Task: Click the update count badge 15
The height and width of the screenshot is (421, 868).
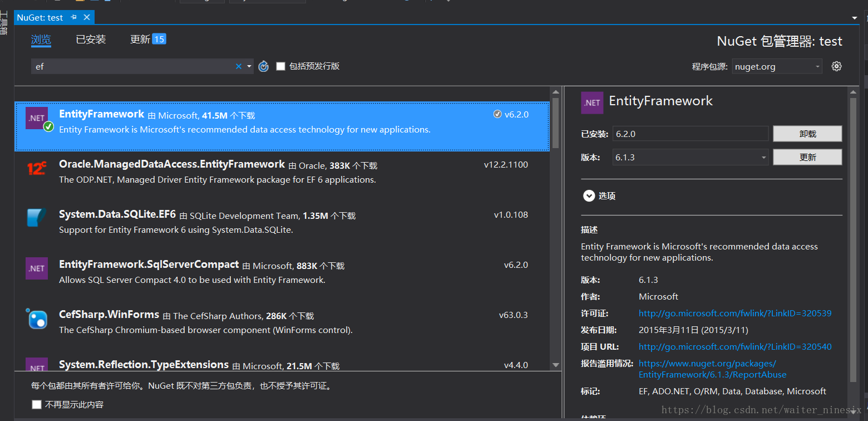Action: tap(159, 39)
